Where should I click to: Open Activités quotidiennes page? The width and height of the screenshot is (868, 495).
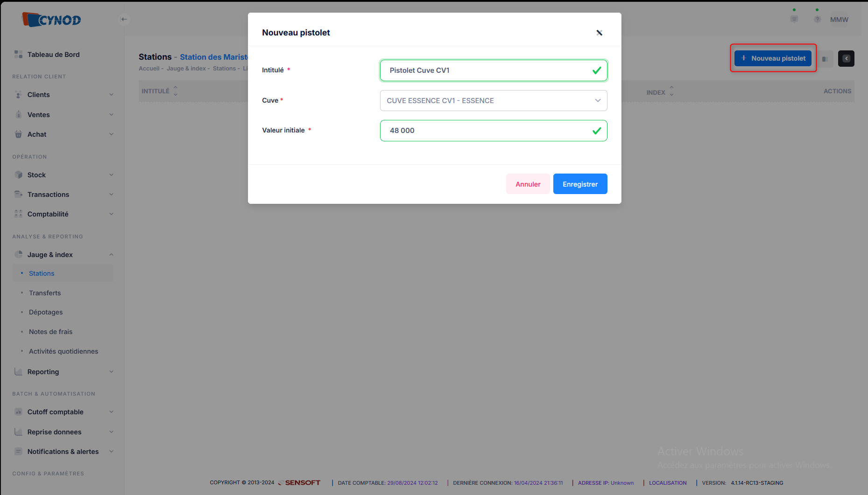pos(64,351)
